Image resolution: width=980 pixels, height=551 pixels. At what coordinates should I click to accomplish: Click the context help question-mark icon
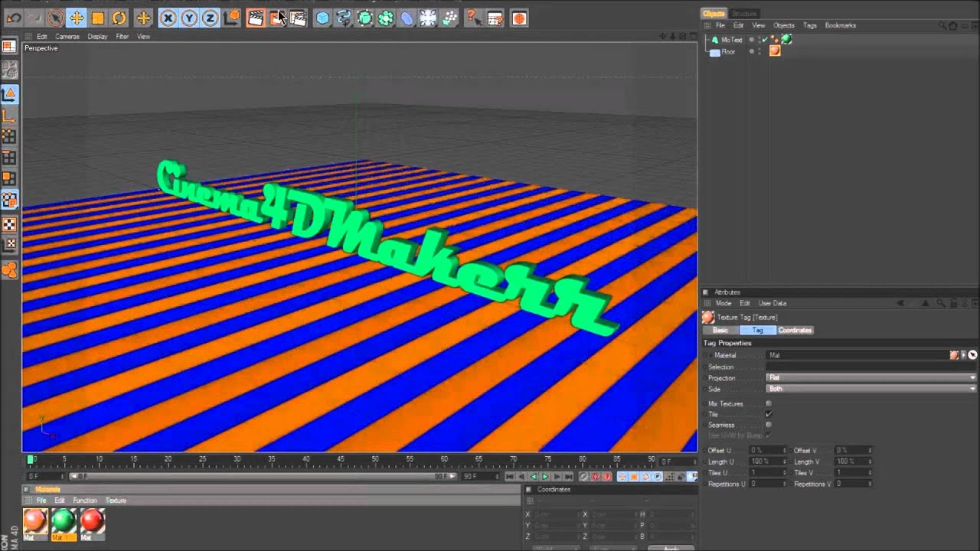point(473,18)
